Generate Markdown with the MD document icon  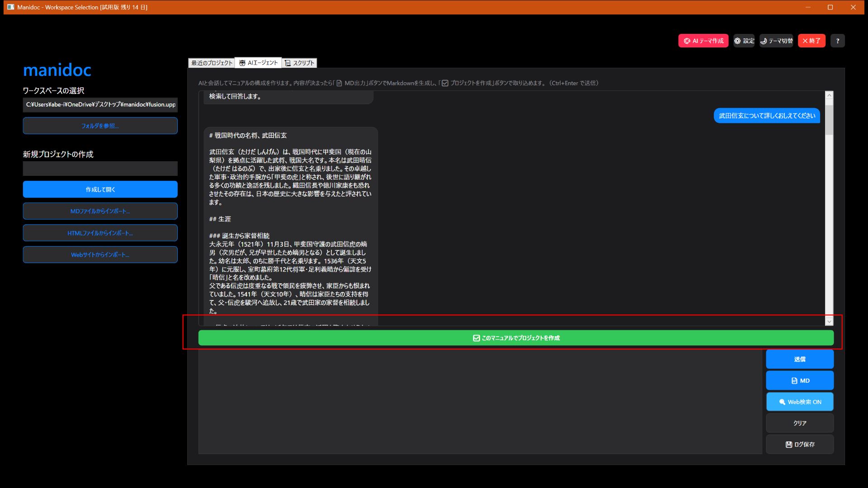point(793,380)
